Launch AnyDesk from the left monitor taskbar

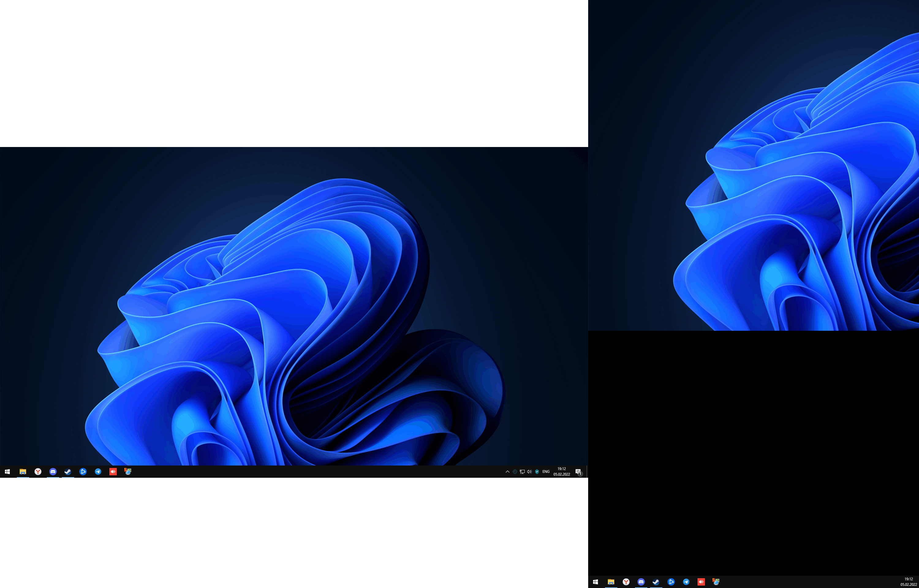[113, 472]
